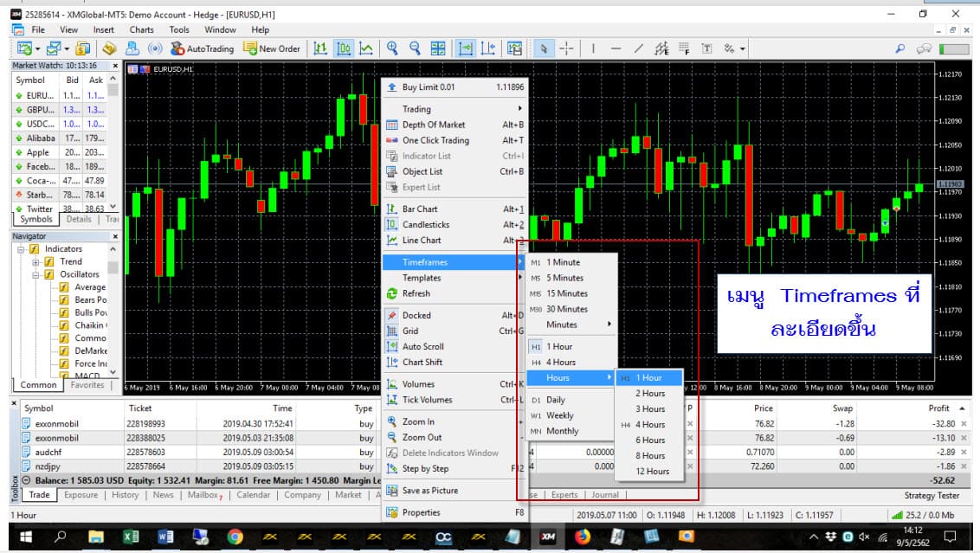Screen dimensions: 980x553
Task: Switch to line chart toolbar icon
Action: (366, 48)
